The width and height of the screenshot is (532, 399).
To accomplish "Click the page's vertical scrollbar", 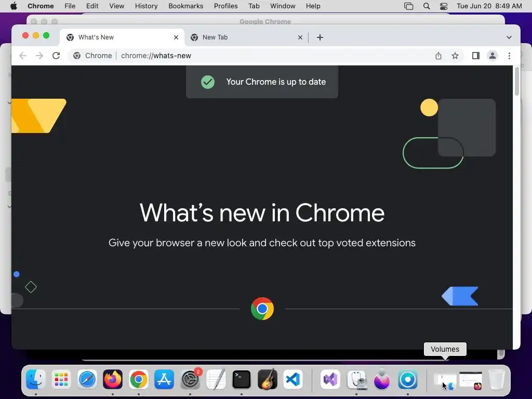I will pyautogui.click(x=517, y=82).
